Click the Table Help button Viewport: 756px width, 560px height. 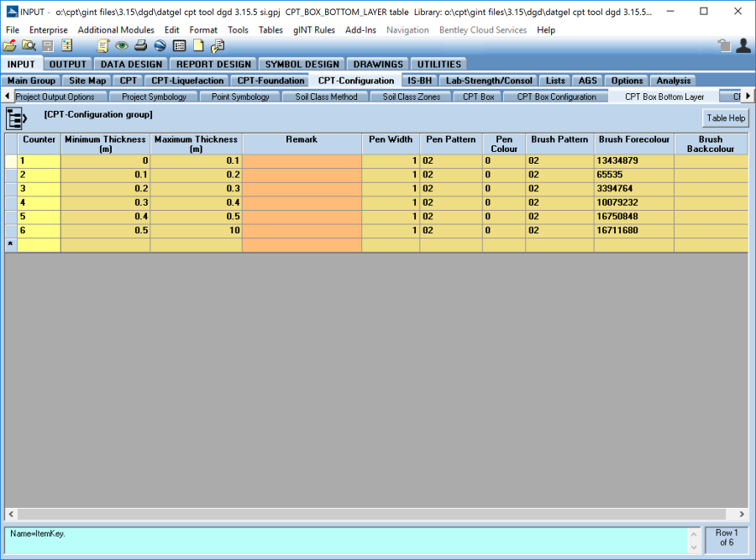tap(726, 118)
